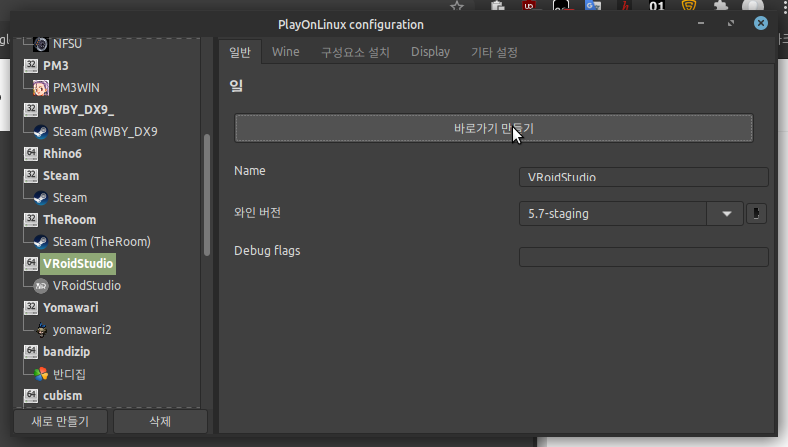The height and width of the screenshot is (447, 788).
Task: Click the PM3WIN anime shortcut icon
Action: (41, 87)
